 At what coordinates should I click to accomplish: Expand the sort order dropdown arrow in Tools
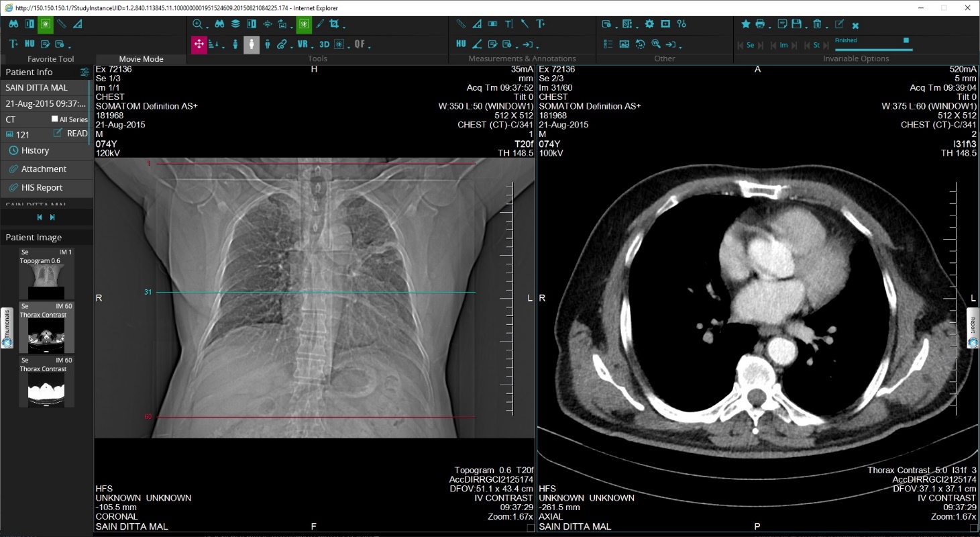point(223,48)
